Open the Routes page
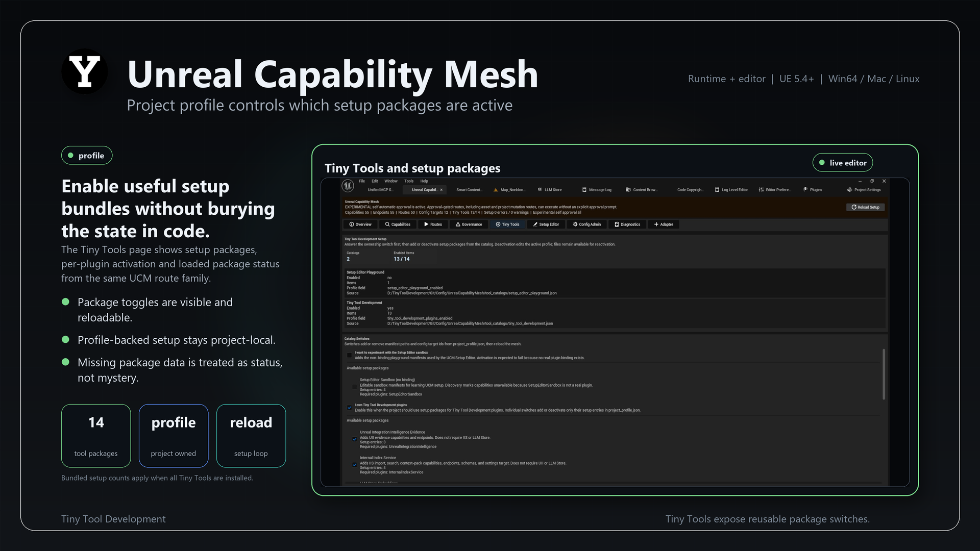This screenshot has width=980, height=551. tap(433, 224)
